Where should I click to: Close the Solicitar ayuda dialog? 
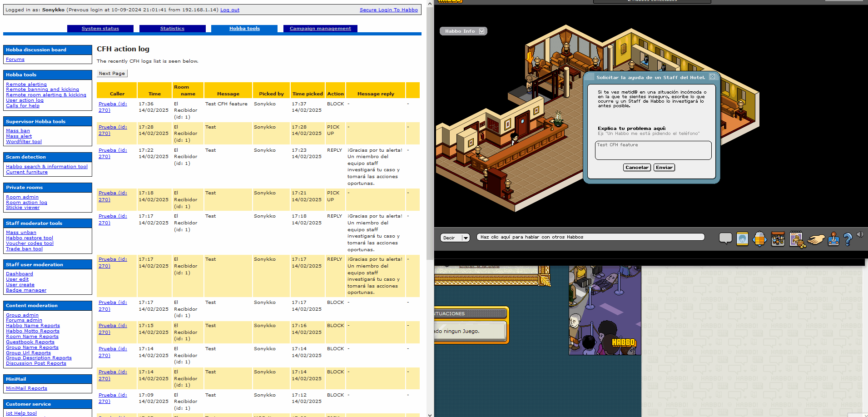pos(712,77)
